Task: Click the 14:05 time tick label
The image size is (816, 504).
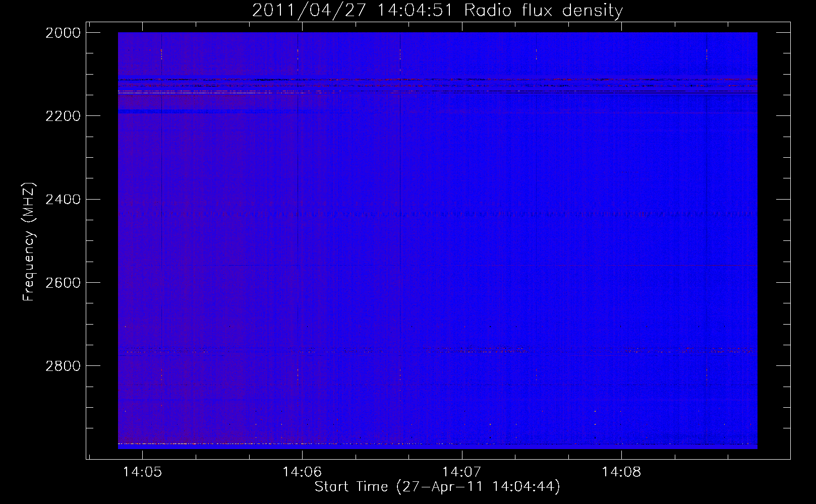Action: (143, 472)
